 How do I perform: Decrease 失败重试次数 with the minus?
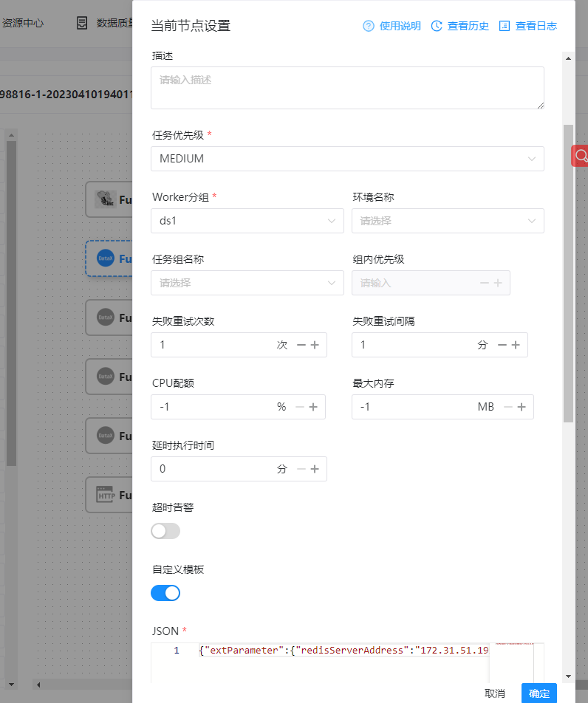click(x=301, y=345)
